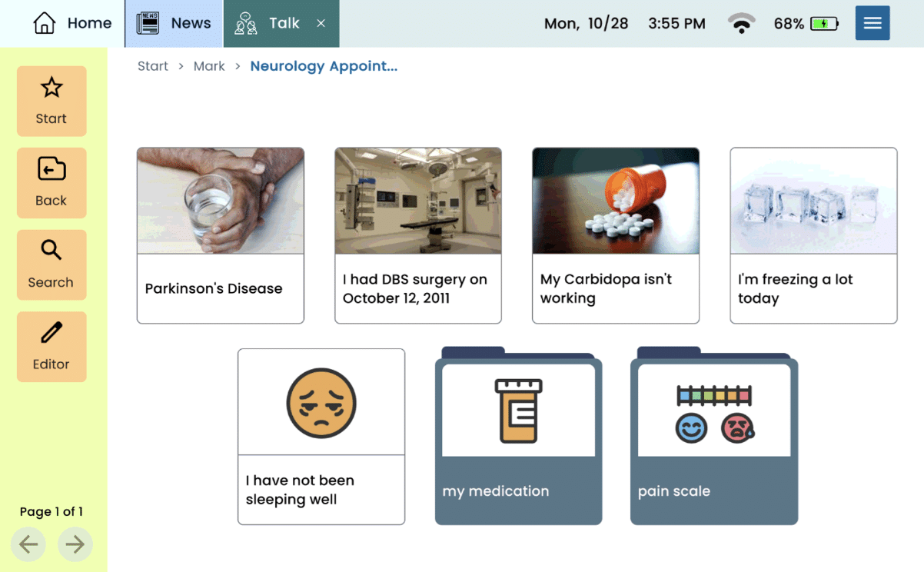Go back to 'Mark' via the breadcrumb
Screen dimensions: 924x572
coord(209,66)
